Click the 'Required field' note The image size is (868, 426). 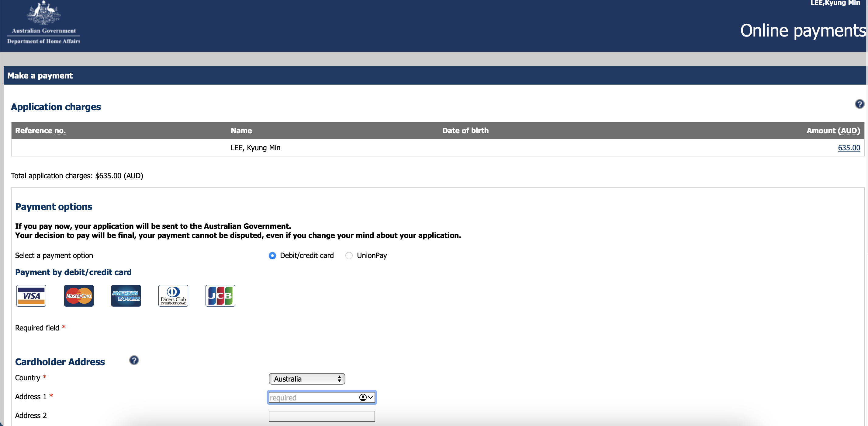coord(40,328)
